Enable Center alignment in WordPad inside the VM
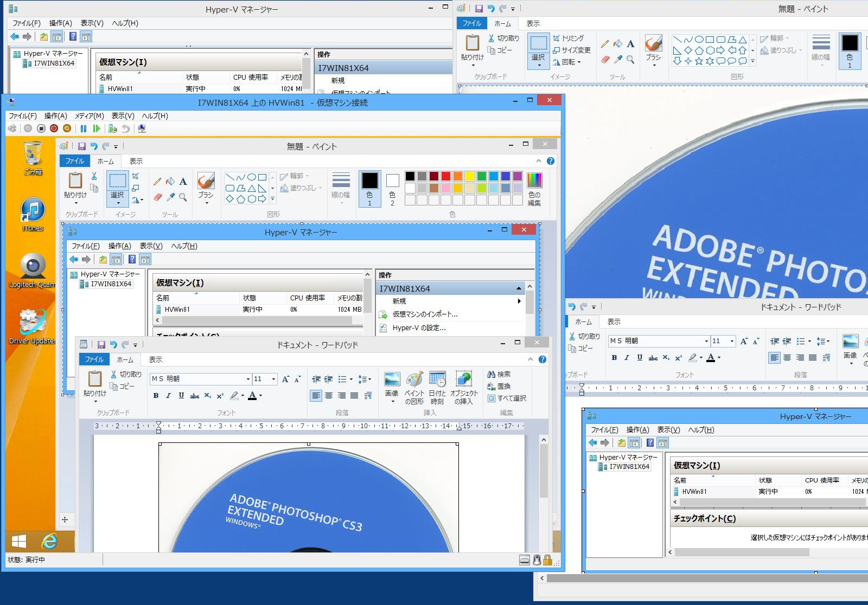This screenshot has height=605, width=868. tap(329, 396)
